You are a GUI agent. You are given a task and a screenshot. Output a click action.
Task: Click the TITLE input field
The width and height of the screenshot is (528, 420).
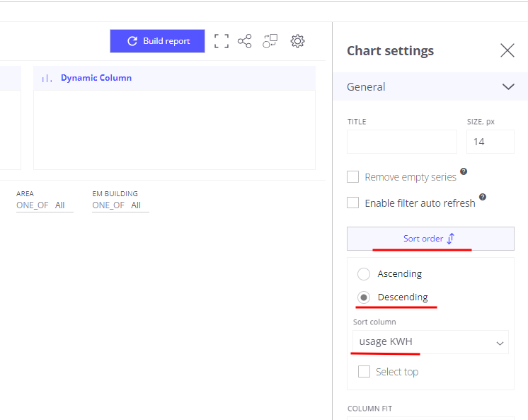[x=401, y=142]
